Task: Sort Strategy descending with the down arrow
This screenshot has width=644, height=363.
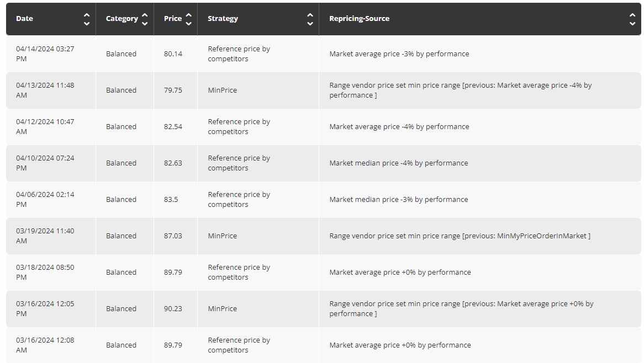Action: click(310, 23)
